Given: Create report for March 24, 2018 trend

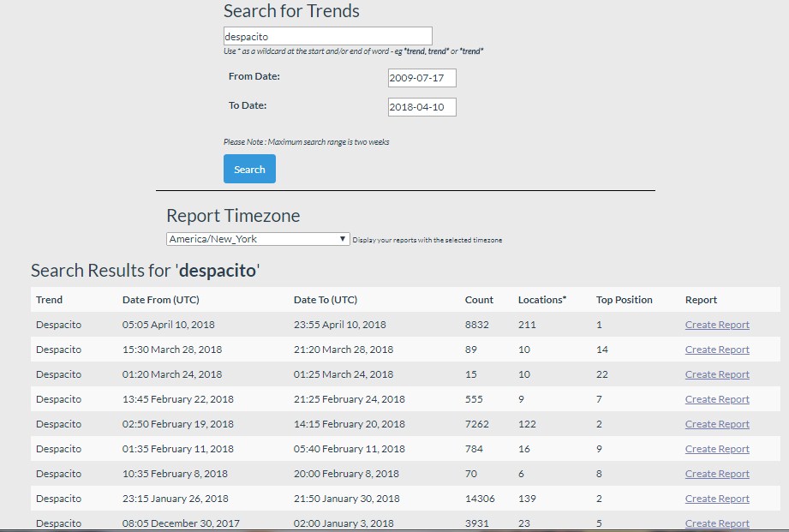Looking at the screenshot, I should (717, 374).
